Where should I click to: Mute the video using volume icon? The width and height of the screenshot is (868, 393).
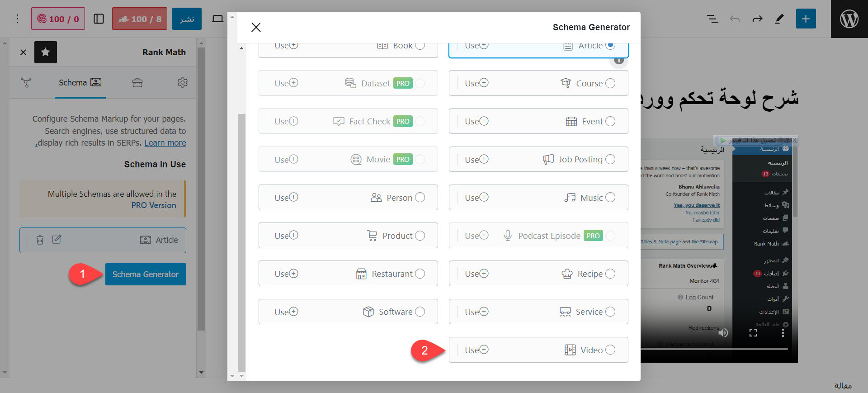tap(723, 333)
